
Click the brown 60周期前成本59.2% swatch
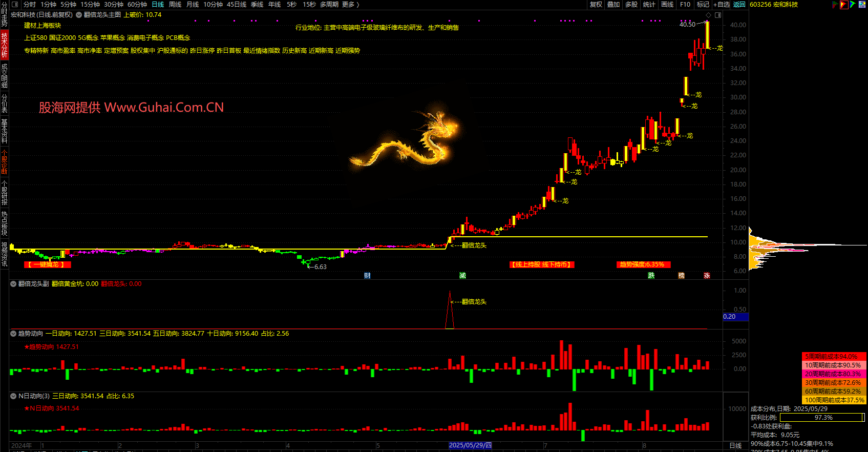pos(834,391)
